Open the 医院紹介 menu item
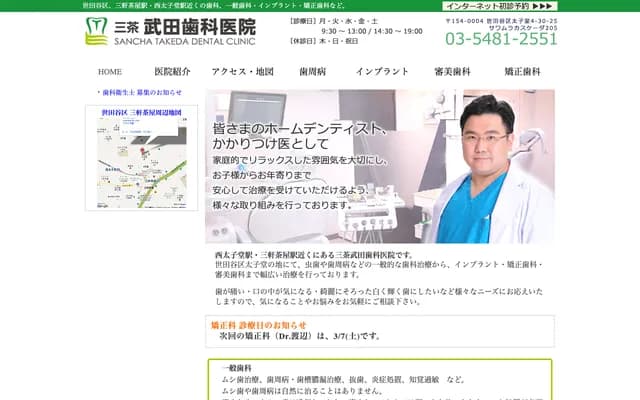 172,72
